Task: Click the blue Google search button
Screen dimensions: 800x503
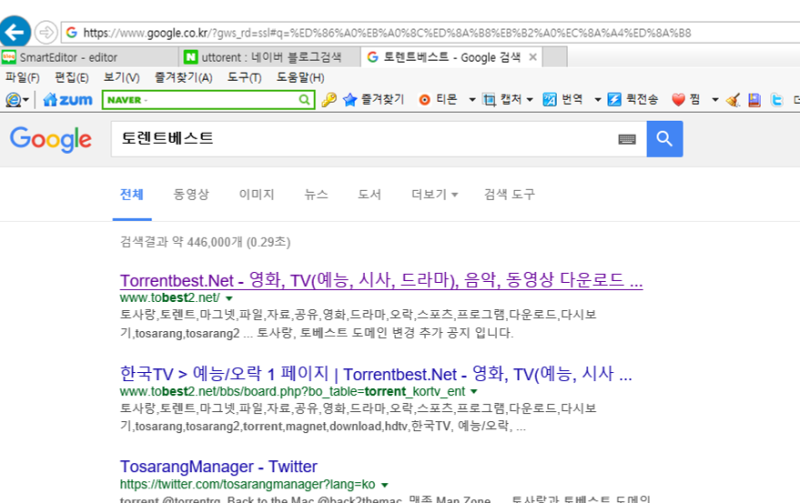Action: tap(664, 139)
